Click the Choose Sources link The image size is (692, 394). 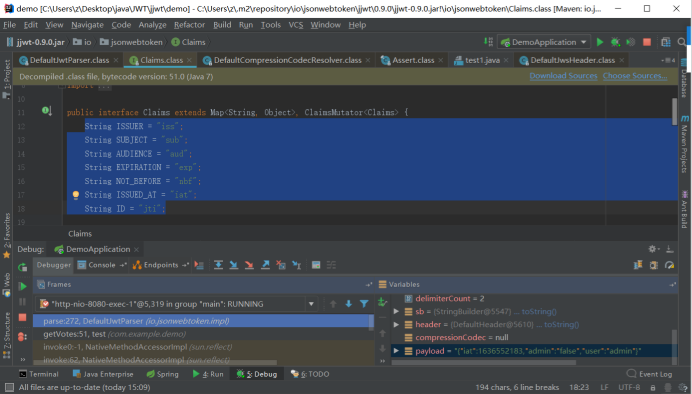point(635,76)
